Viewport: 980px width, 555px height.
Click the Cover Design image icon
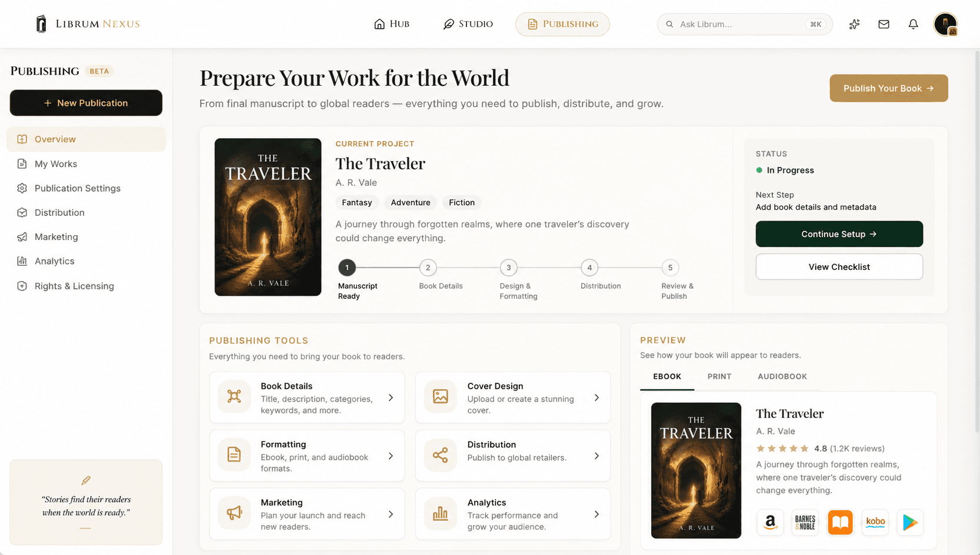(441, 396)
